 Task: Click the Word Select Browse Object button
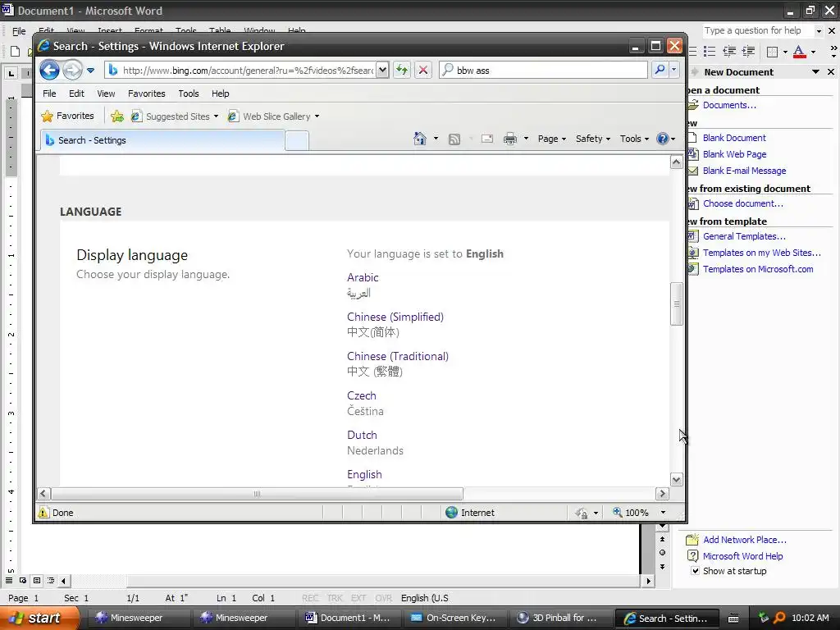[x=662, y=552]
